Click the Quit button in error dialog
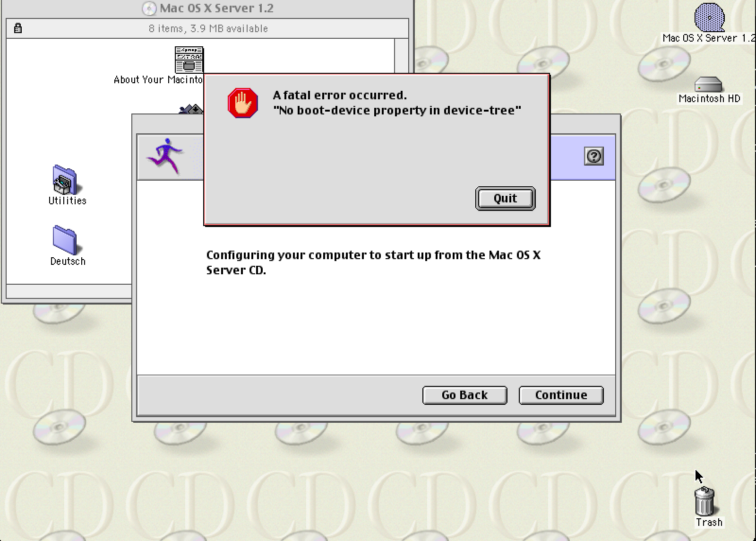Screen dimensions: 756x541 tap(505, 198)
